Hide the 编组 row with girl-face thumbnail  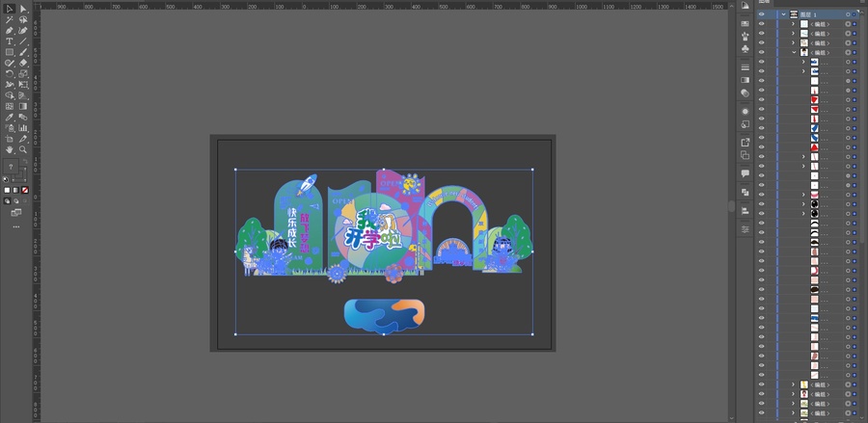tap(762, 394)
